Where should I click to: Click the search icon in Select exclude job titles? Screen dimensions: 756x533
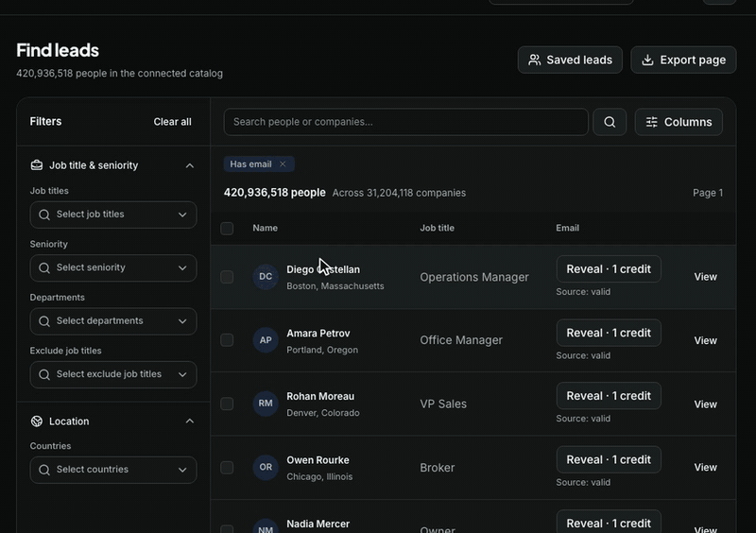pos(44,374)
